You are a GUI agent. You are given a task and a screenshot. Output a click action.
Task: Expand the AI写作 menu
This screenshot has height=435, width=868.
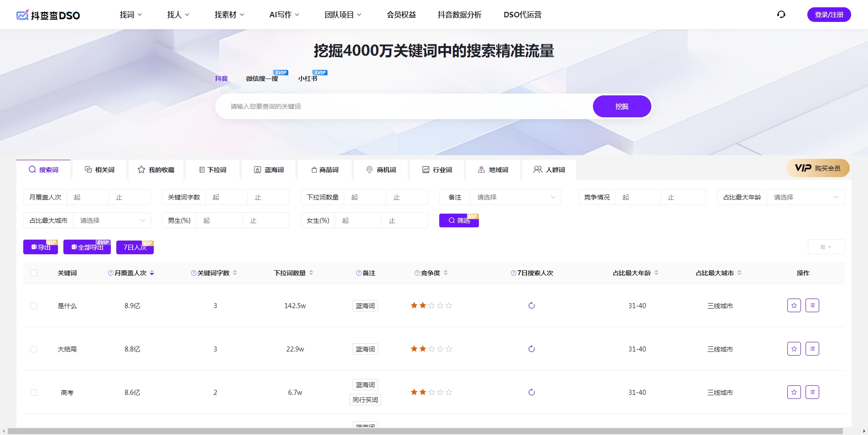click(x=284, y=15)
